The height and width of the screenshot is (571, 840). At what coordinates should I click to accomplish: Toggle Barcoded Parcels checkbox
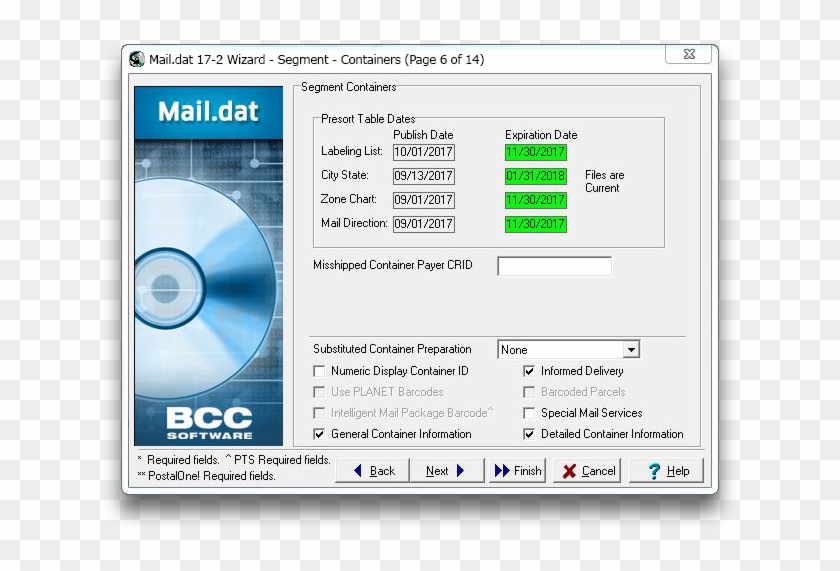coord(529,392)
